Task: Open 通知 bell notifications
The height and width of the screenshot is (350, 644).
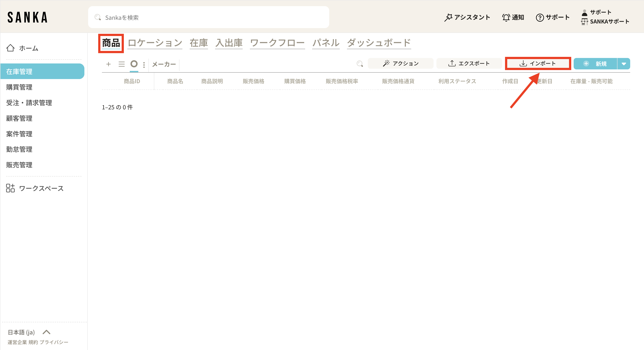Action: pos(506,17)
